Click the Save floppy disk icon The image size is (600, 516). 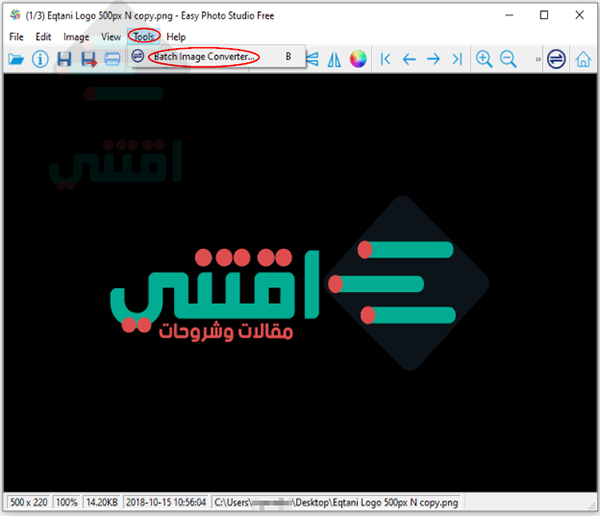(x=64, y=59)
